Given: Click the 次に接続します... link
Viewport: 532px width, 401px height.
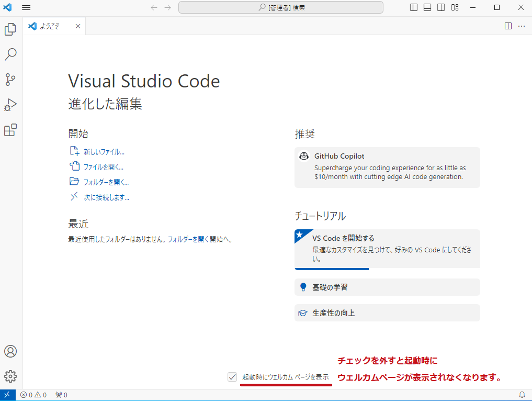Looking at the screenshot, I should 107,197.
